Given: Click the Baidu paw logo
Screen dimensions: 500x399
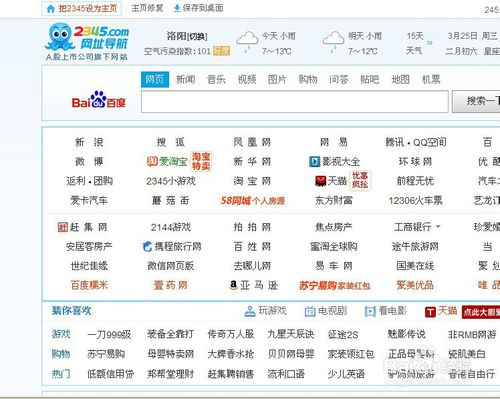Looking at the screenshot, I should tap(99, 99).
